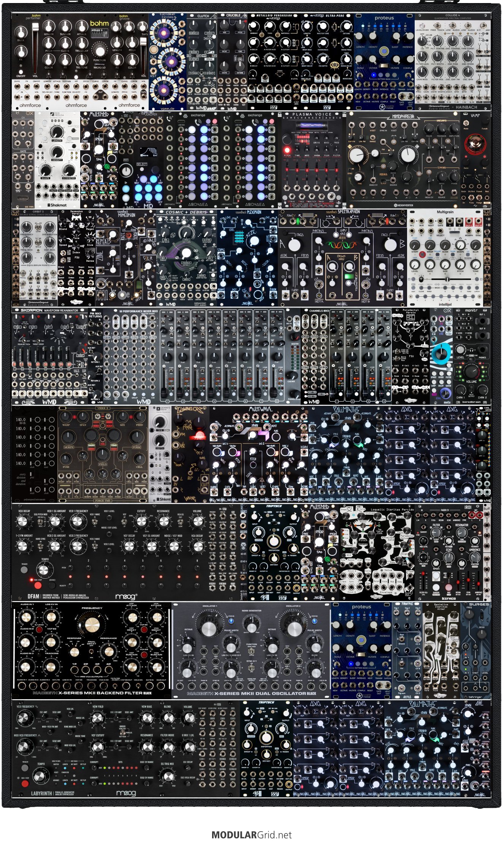
Task: Select the Euclidean Circles module
Action: coord(168,61)
